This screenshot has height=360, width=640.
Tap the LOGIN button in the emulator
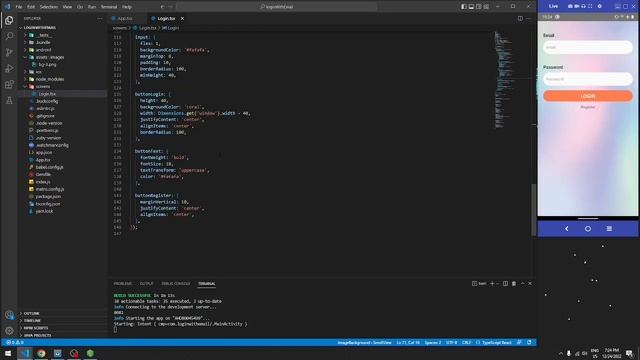point(588,96)
